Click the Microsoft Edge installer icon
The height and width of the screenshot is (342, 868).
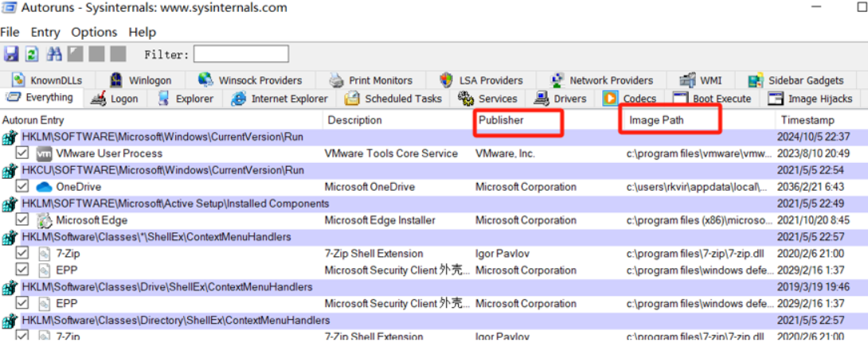[x=44, y=220]
